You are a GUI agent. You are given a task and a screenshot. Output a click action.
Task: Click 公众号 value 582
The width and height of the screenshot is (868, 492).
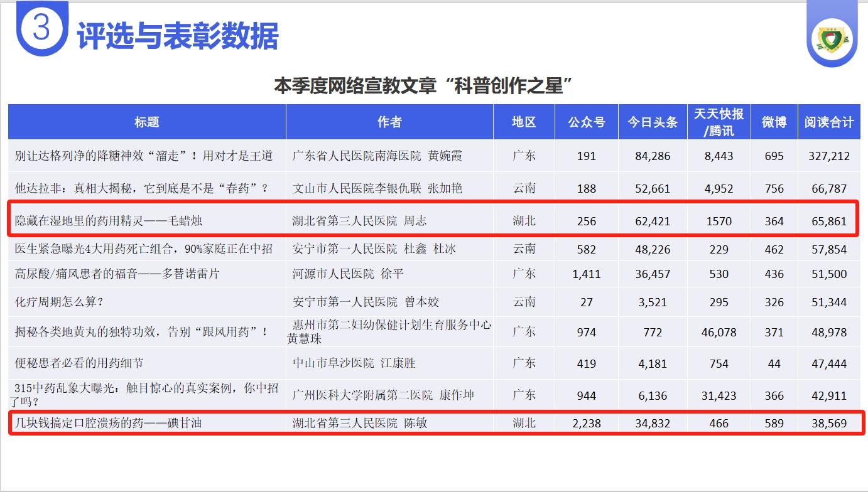[587, 249]
